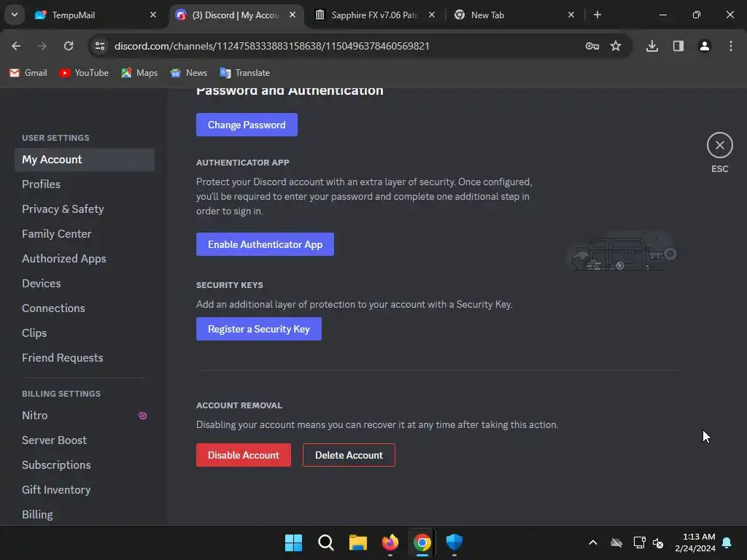
Task: Click OneDrive cloud tray icon
Action: tap(616, 542)
